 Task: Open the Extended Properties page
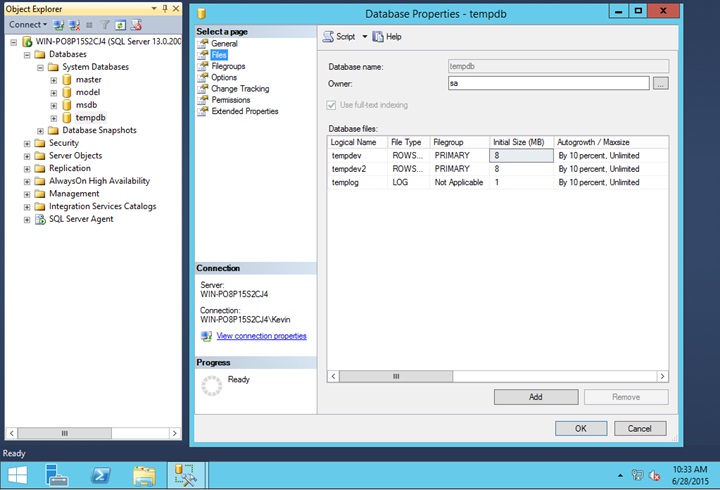point(245,111)
